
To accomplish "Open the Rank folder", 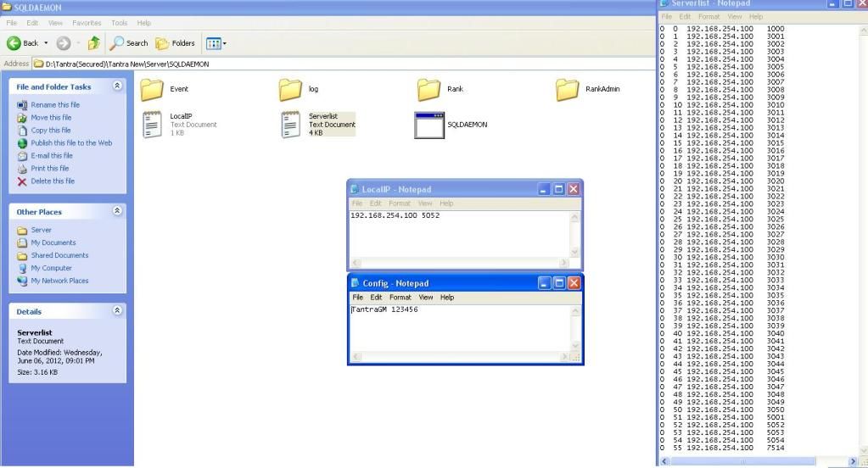I will [429, 89].
